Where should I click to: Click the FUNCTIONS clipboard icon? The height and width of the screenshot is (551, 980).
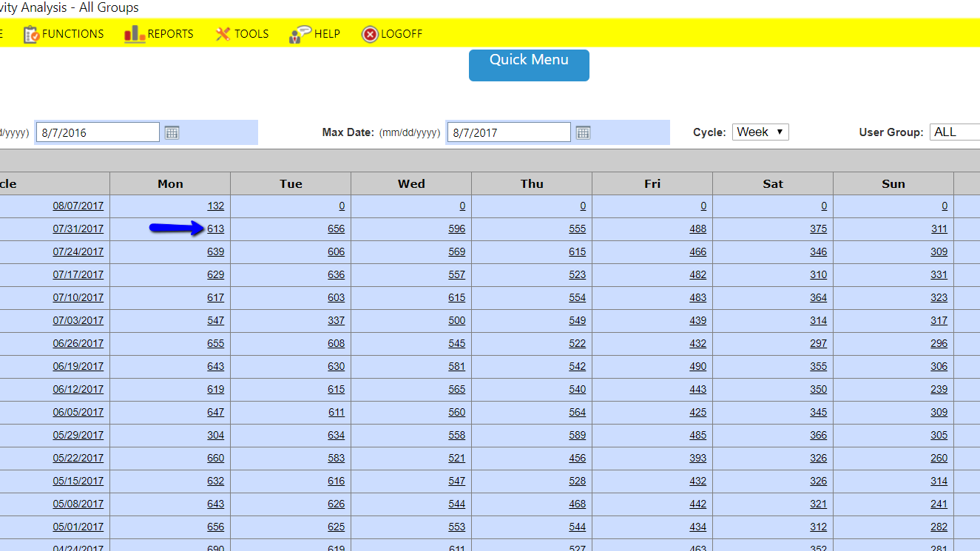(x=31, y=33)
